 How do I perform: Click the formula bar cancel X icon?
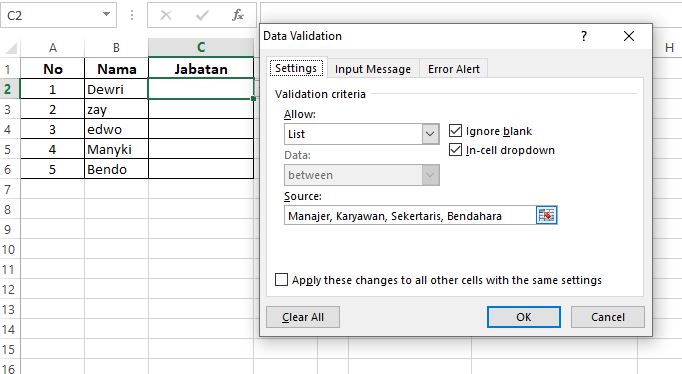pos(165,16)
